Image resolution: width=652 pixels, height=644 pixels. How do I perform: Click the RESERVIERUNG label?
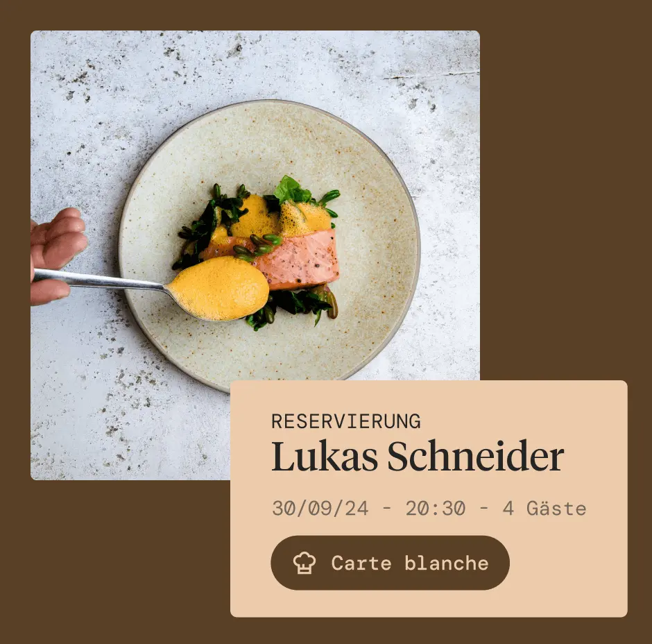pos(346,421)
